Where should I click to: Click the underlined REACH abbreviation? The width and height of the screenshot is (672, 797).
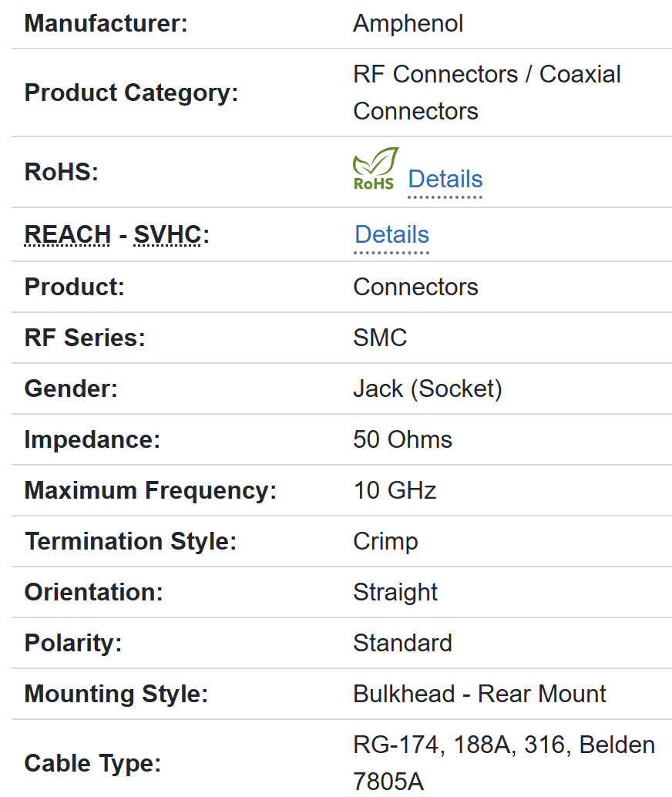click(x=68, y=234)
